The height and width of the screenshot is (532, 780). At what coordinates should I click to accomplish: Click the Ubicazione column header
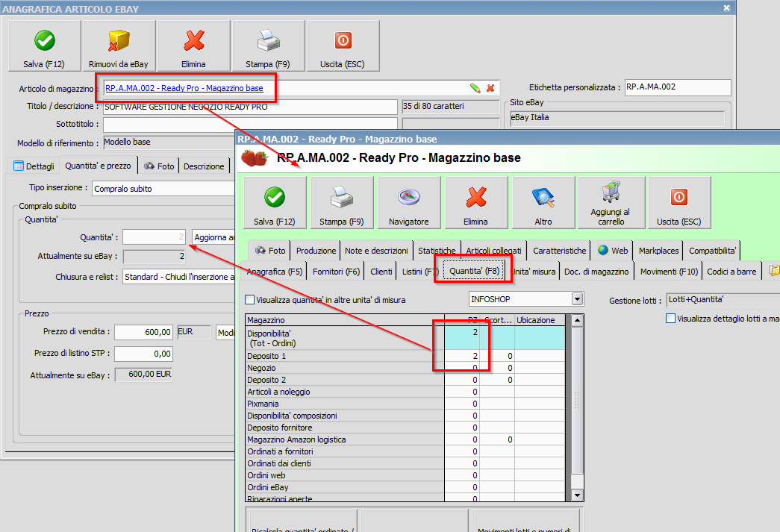coord(540,320)
